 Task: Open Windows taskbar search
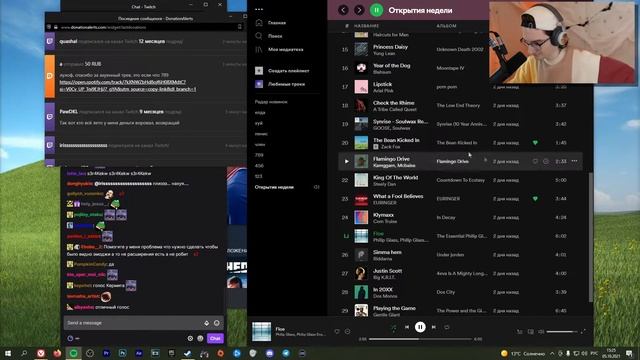[24, 353]
